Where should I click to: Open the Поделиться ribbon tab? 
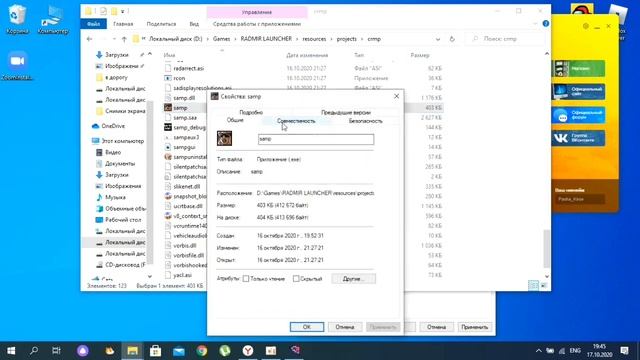pos(161,24)
